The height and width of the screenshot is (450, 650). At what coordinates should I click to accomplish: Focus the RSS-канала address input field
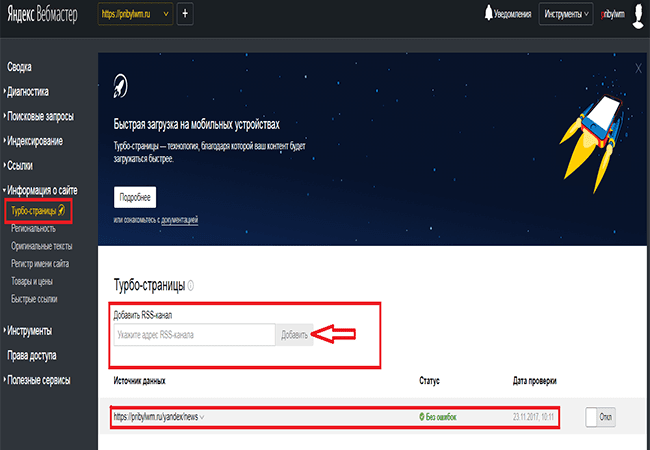194,335
